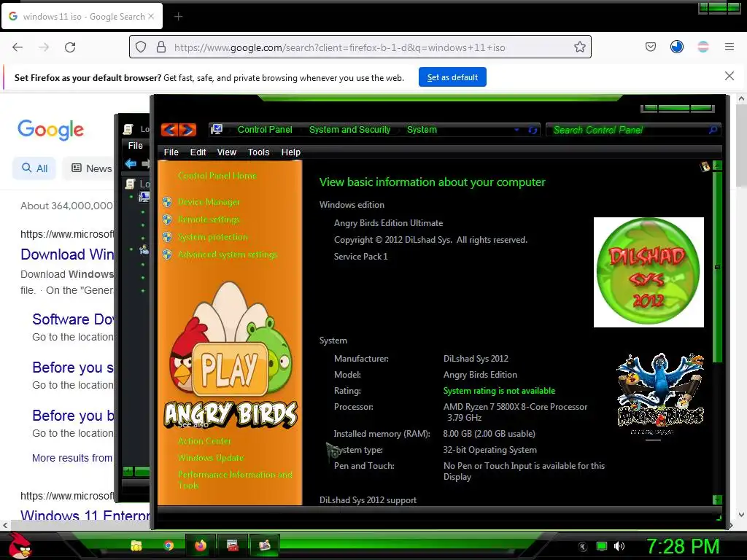Open Download Win search result
The width and height of the screenshot is (747, 560).
[67, 254]
